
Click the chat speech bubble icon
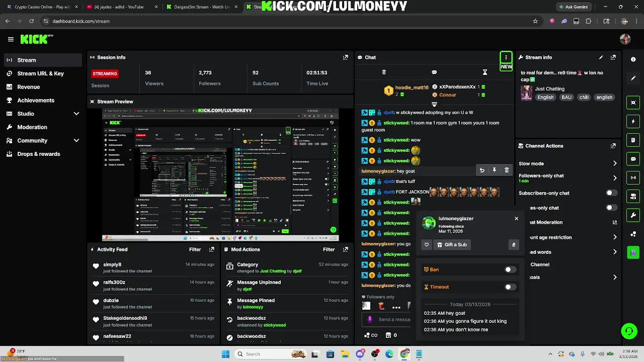434,72
